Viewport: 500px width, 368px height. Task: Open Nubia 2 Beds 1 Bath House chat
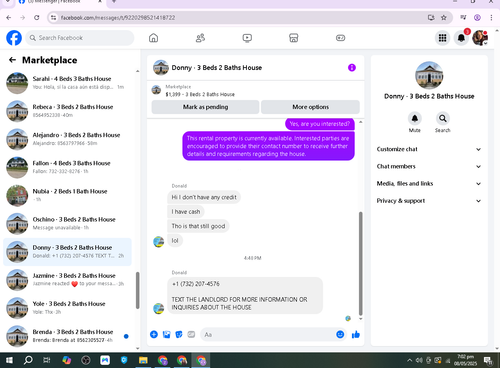(67, 195)
